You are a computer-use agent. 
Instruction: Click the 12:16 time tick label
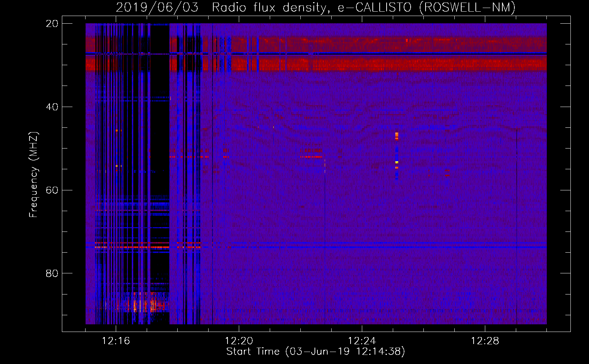116,341
